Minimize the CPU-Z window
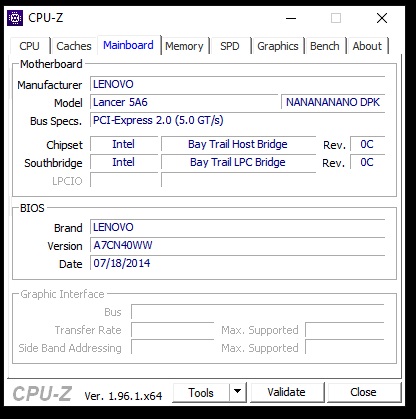416x419 pixels. [x=291, y=18]
